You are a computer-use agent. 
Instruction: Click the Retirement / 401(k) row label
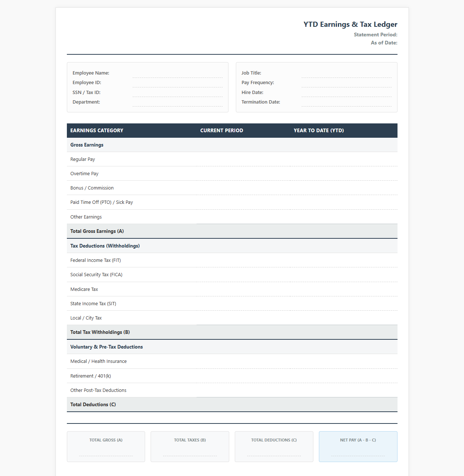click(x=91, y=376)
